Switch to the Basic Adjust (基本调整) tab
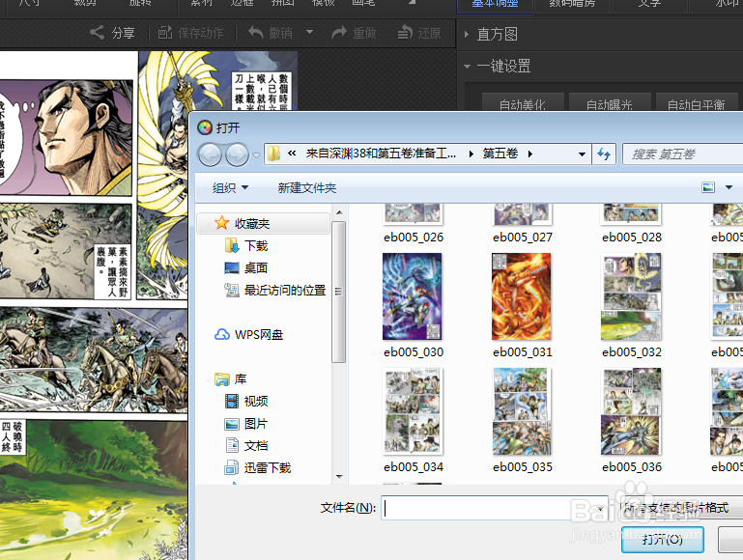 495,5
